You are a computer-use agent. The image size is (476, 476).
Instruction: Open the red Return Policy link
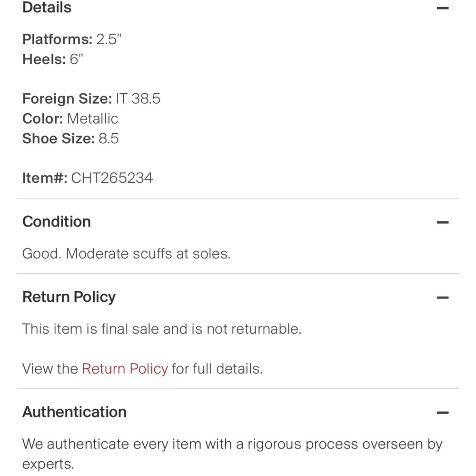(125, 369)
